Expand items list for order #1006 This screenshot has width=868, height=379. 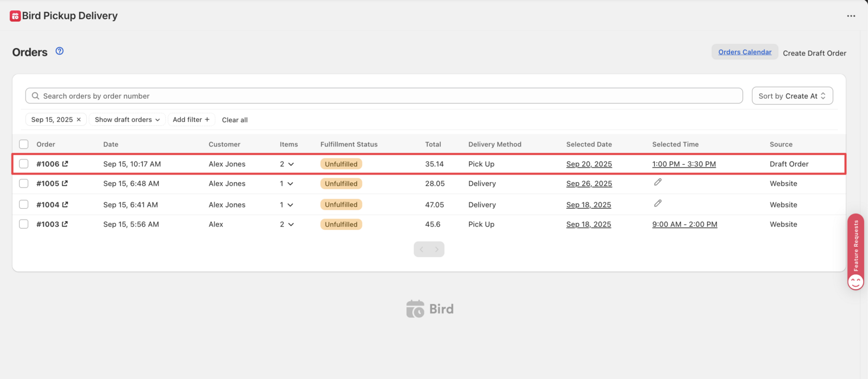(x=291, y=164)
